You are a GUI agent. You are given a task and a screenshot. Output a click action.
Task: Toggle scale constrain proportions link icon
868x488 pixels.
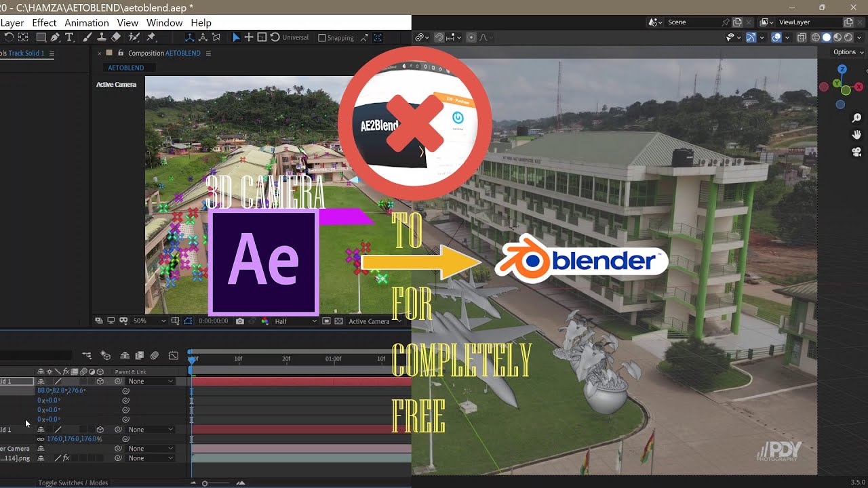tap(41, 439)
